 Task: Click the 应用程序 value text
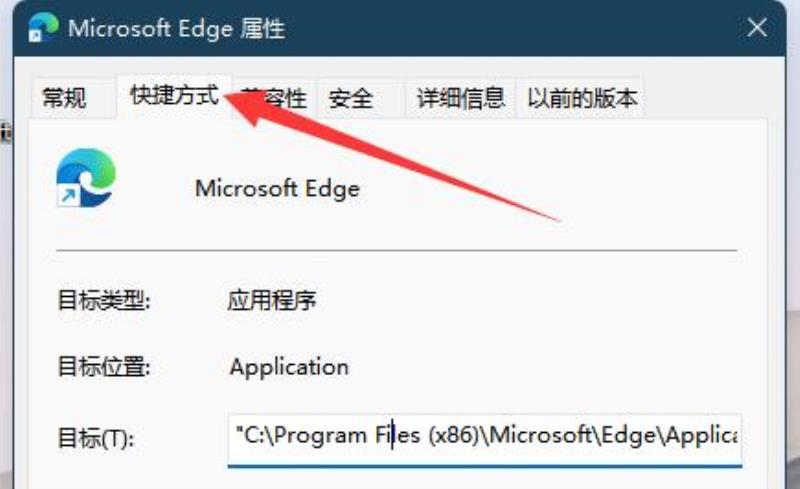(x=271, y=300)
